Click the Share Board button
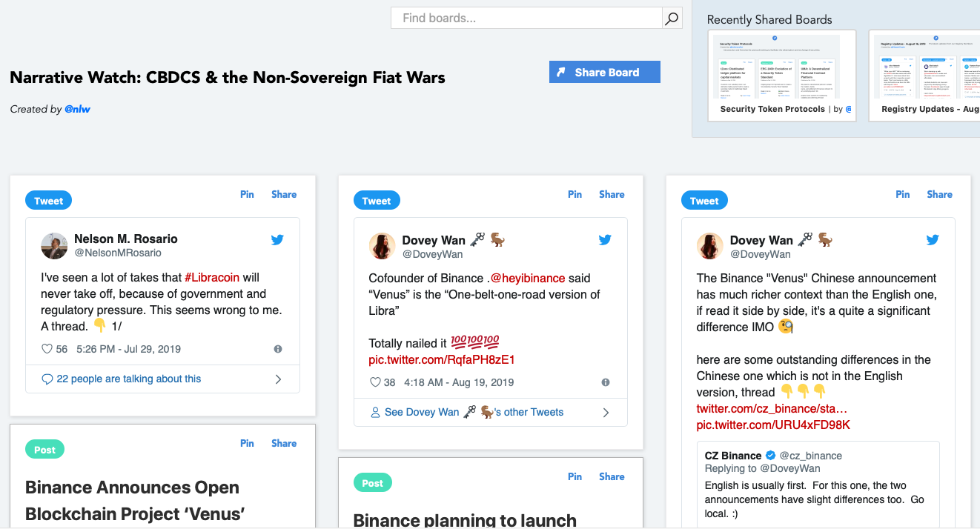980x529 pixels. [x=605, y=72]
